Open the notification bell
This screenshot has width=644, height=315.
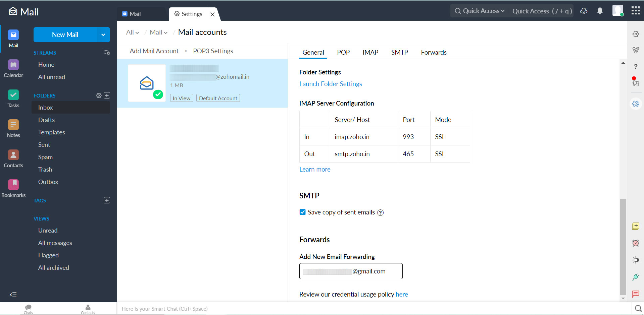coord(599,11)
